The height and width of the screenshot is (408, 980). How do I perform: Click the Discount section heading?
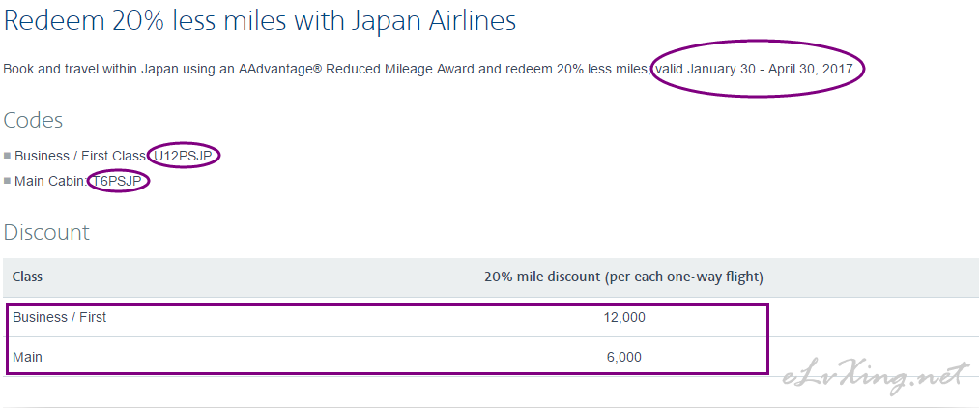(x=46, y=232)
